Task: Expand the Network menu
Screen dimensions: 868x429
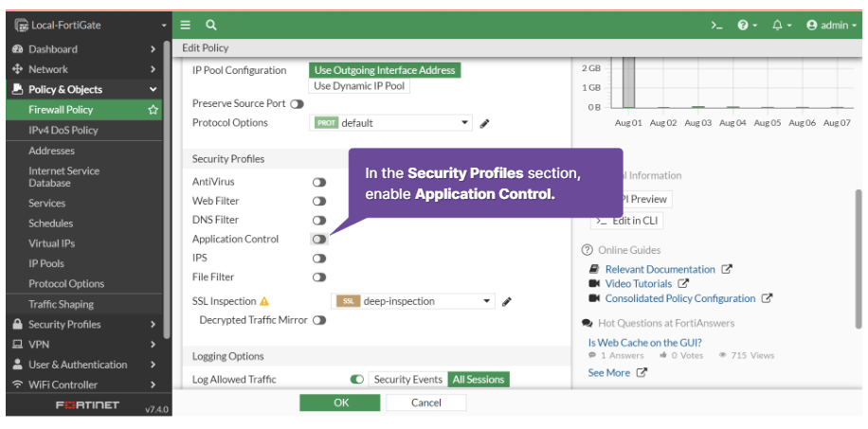Action: (x=153, y=69)
